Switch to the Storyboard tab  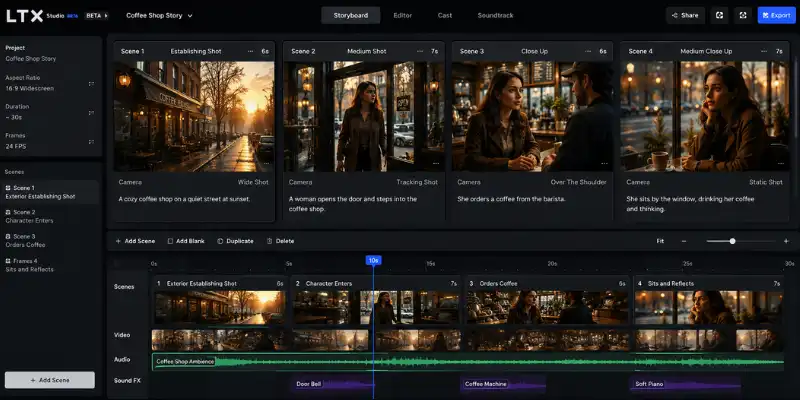pos(351,15)
